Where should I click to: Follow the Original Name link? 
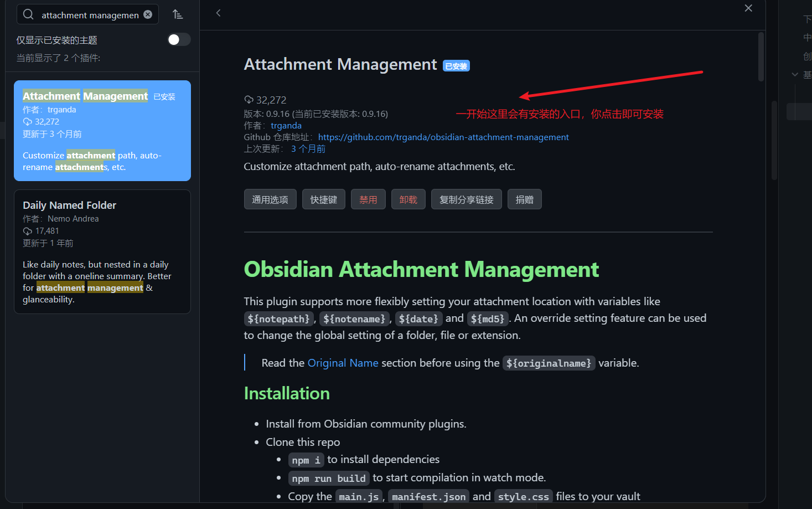coord(343,363)
